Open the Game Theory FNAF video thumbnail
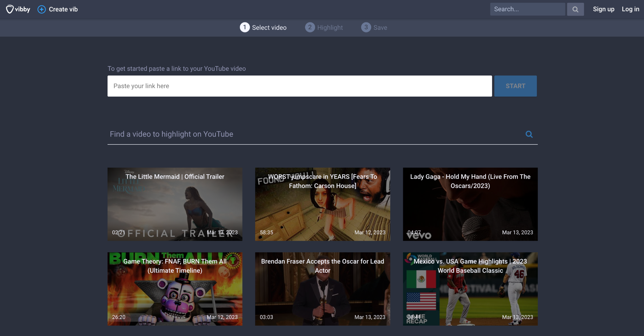 tap(175, 289)
